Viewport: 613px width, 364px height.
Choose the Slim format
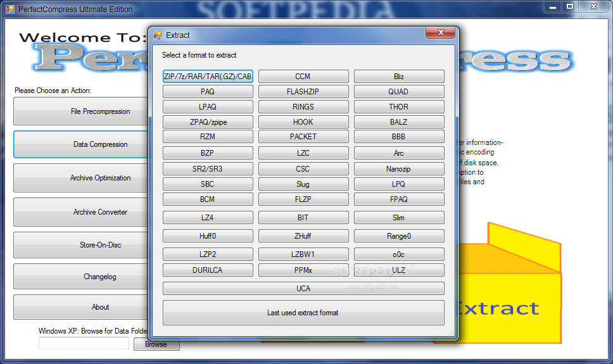399,217
